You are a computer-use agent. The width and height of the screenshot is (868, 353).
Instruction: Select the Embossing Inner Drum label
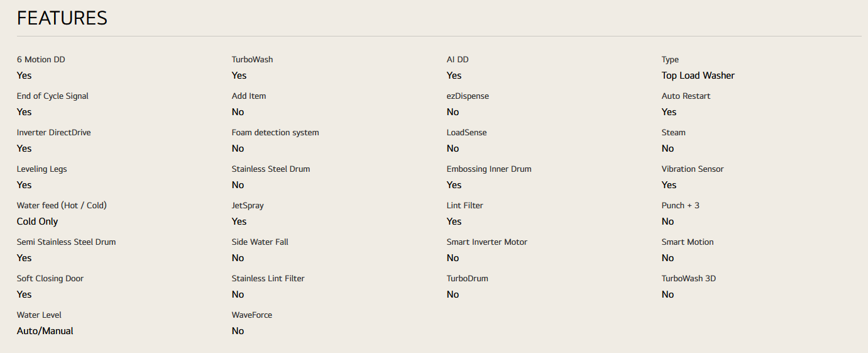click(489, 169)
